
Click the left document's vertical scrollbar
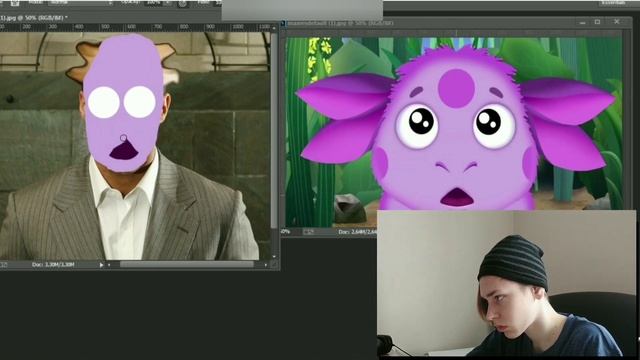coord(274,131)
